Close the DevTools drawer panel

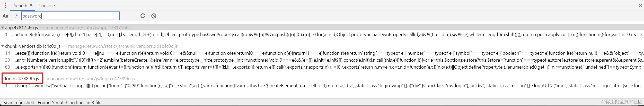tap(640, 5)
